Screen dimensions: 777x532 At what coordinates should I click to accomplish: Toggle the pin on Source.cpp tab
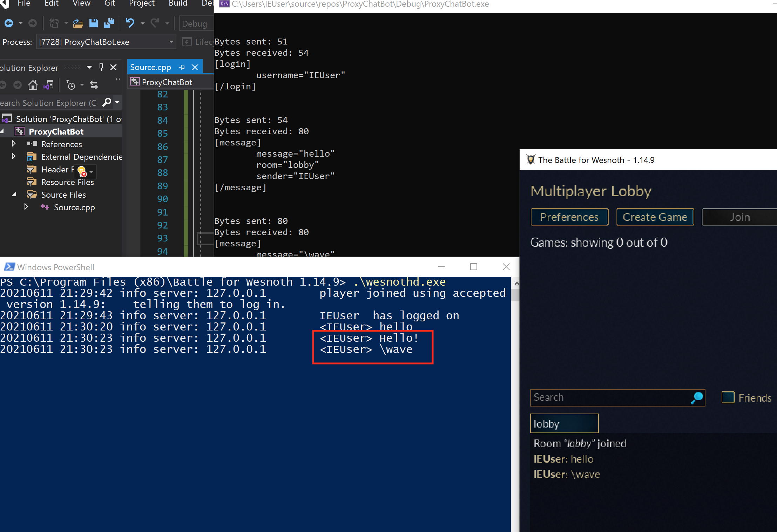tap(182, 67)
